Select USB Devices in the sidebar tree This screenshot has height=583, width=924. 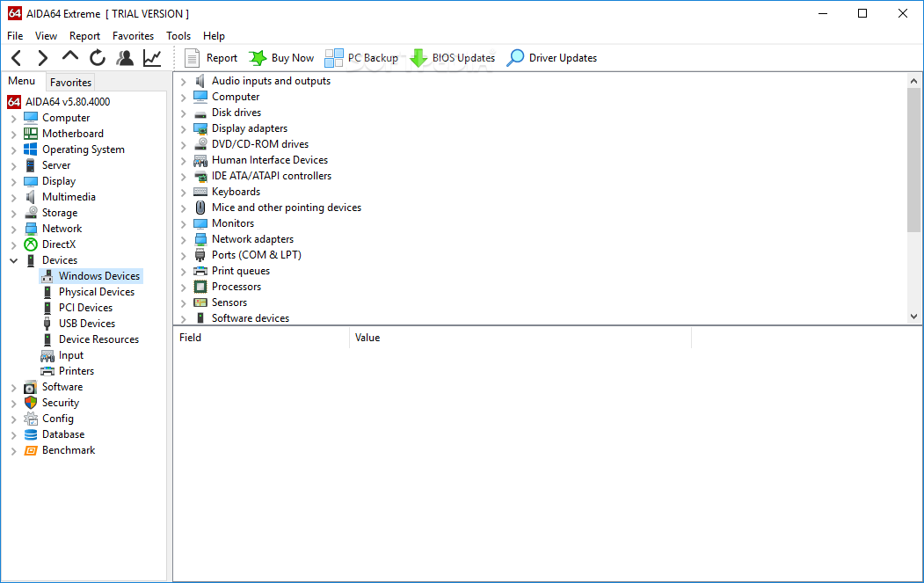click(x=87, y=324)
